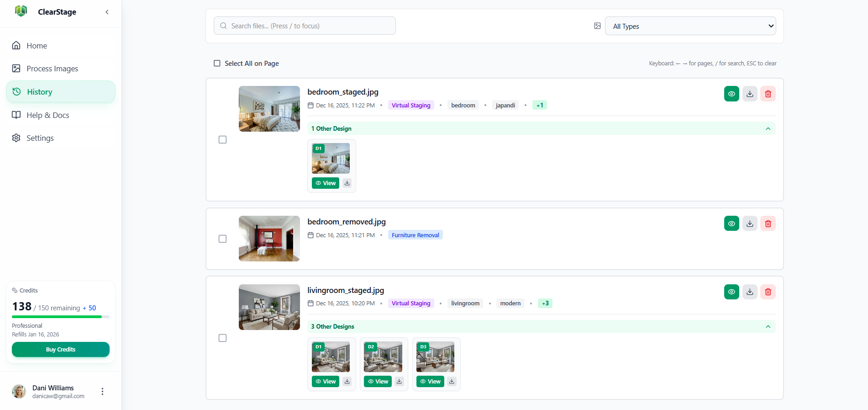Select the bedroom_removed.jpg row checkbox
The image size is (868, 410).
[x=222, y=239]
